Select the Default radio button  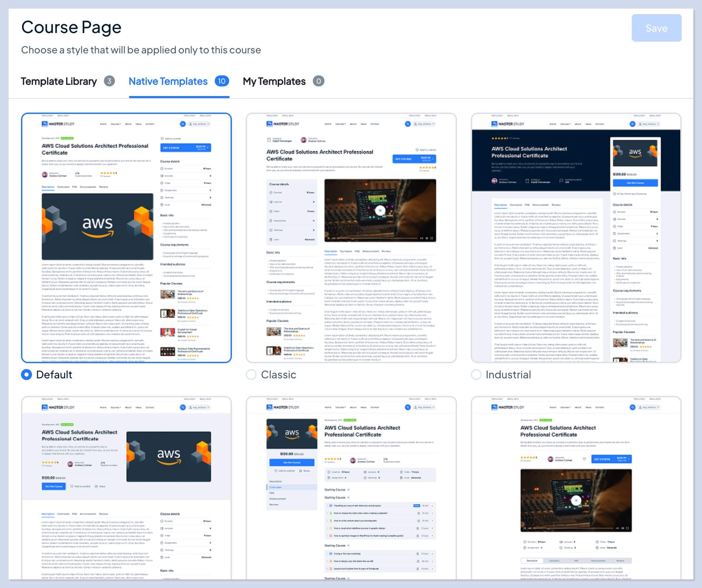point(26,375)
